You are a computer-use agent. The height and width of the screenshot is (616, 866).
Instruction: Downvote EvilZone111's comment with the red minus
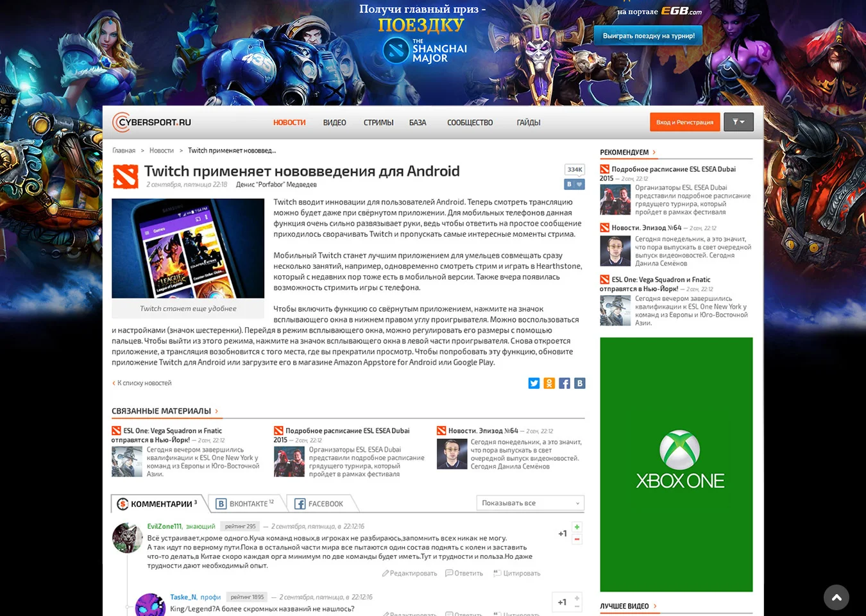click(577, 539)
